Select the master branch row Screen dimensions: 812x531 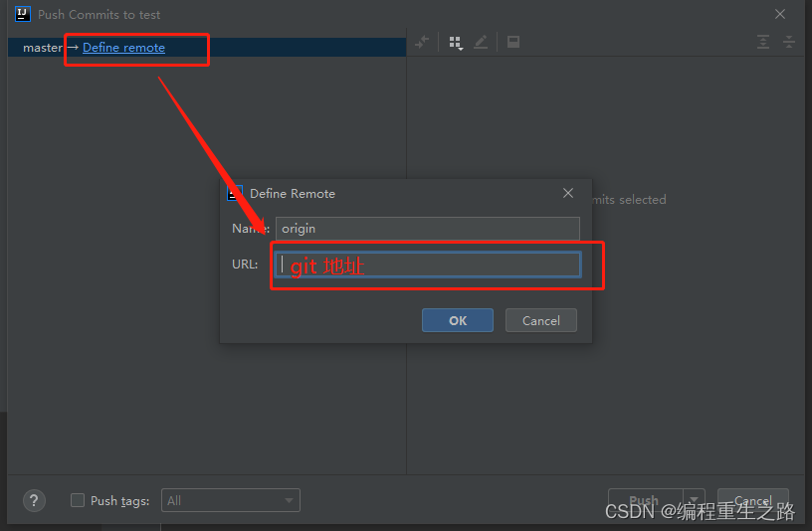point(207,48)
